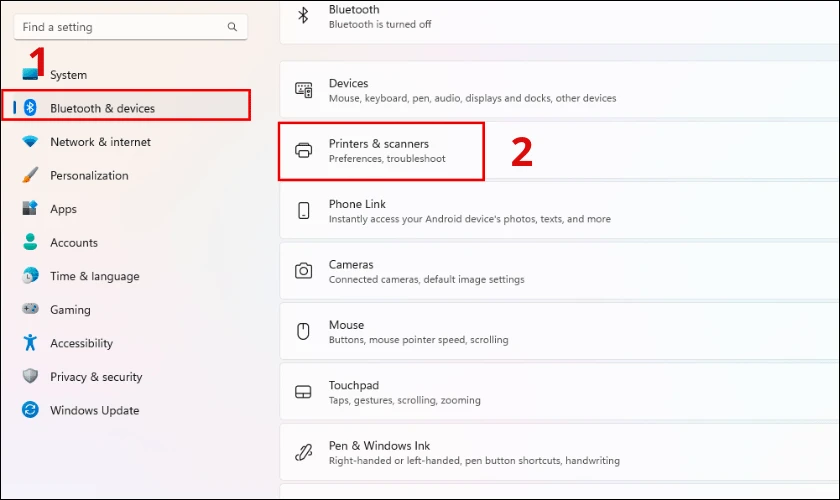Click the pen icon for Pen & Windows Ink
The width and height of the screenshot is (840, 500).
pyautogui.click(x=304, y=452)
